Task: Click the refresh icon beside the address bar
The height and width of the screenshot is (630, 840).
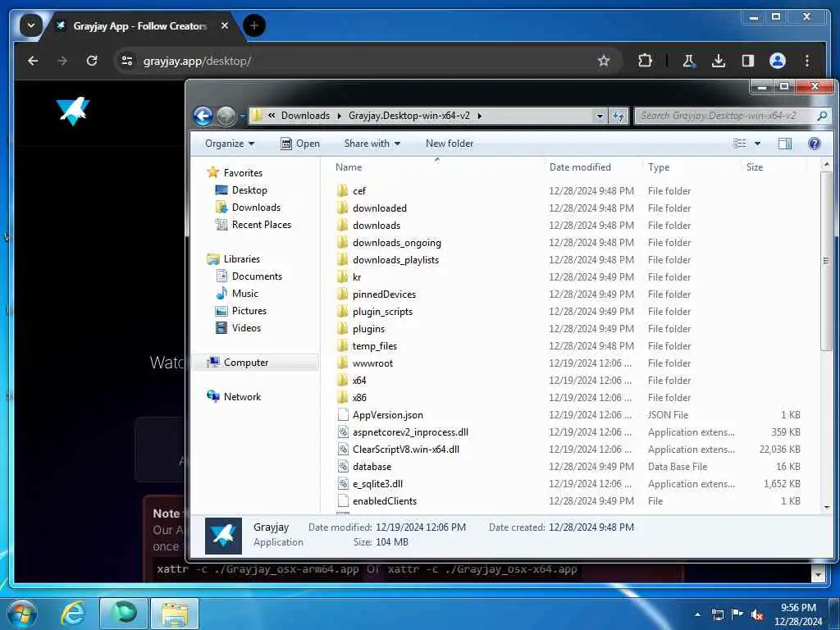Action: (619, 116)
